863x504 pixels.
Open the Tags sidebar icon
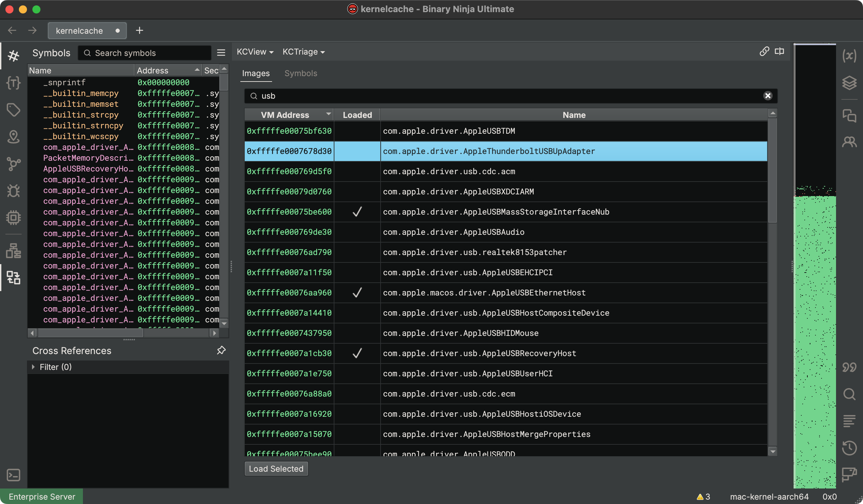point(13,110)
